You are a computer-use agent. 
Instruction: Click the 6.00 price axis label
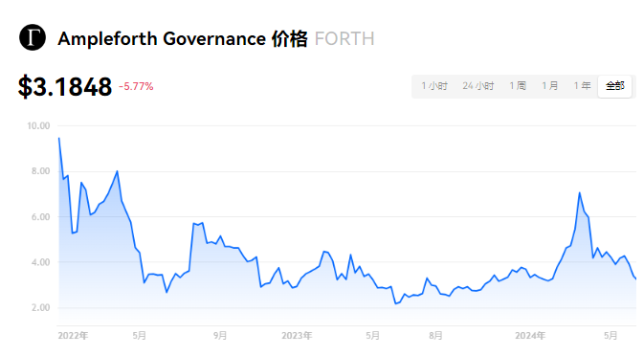pos(40,217)
